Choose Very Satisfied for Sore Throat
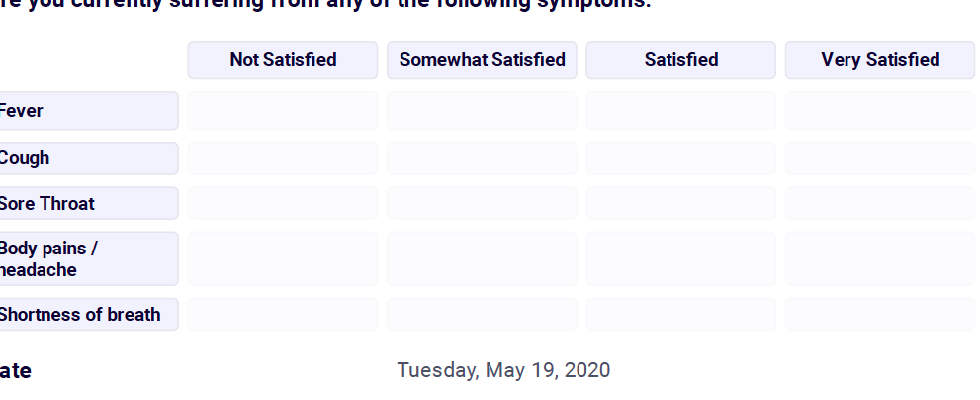Image resolution: width=980 pixels, height=400 pixels. 880,203
